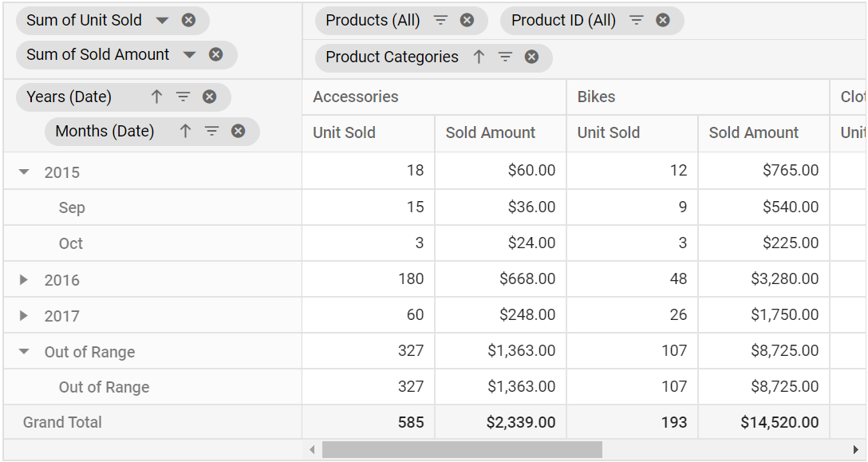Remove the Months (Date) row field
The width and height of the screenshot is (868, 462).
pos(238,132)
